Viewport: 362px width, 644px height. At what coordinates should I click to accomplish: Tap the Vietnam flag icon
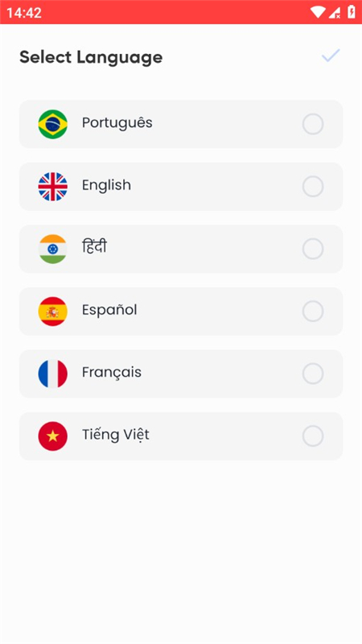click(x=53, y=436)
